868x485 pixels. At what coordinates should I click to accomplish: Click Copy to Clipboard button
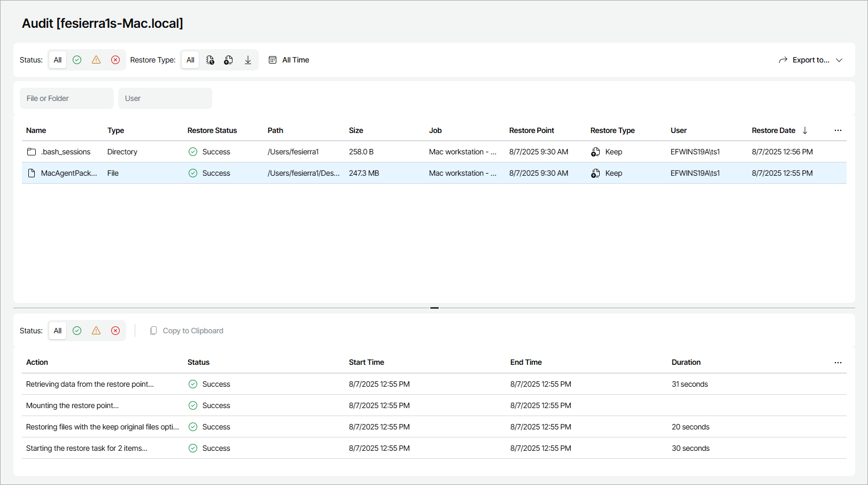[x=187, y=331]
